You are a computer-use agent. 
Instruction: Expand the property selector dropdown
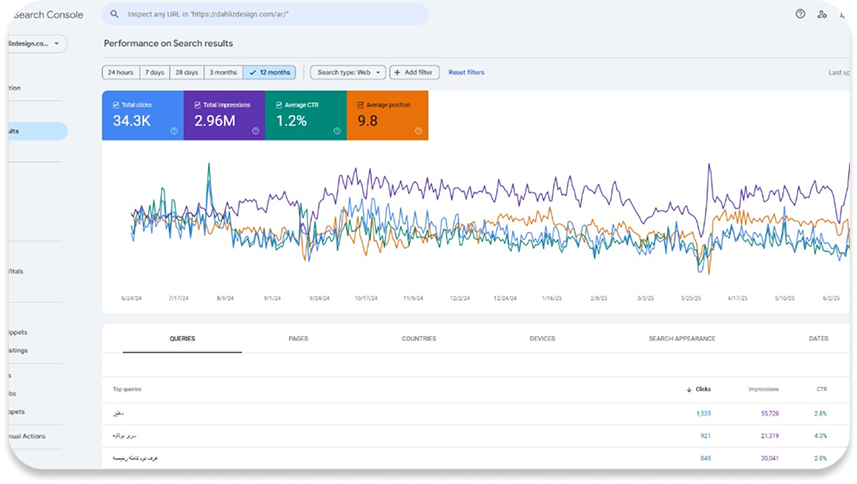[57, 44]
